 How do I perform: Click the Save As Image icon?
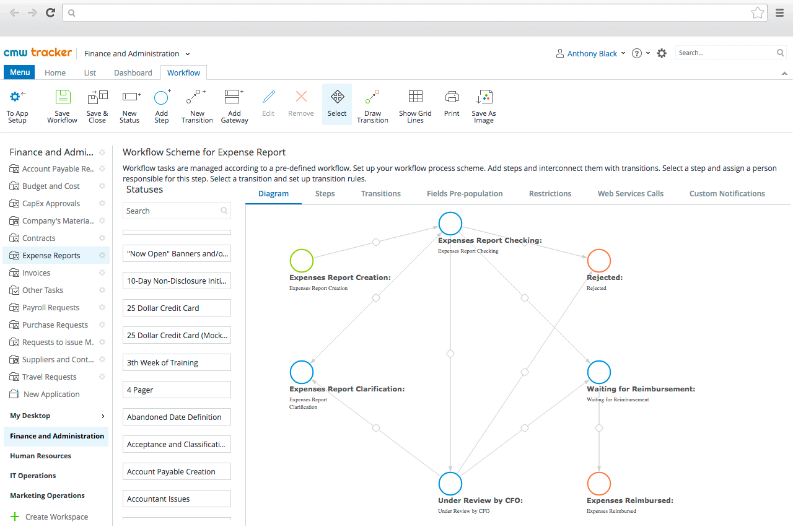[x=484, y=97]
